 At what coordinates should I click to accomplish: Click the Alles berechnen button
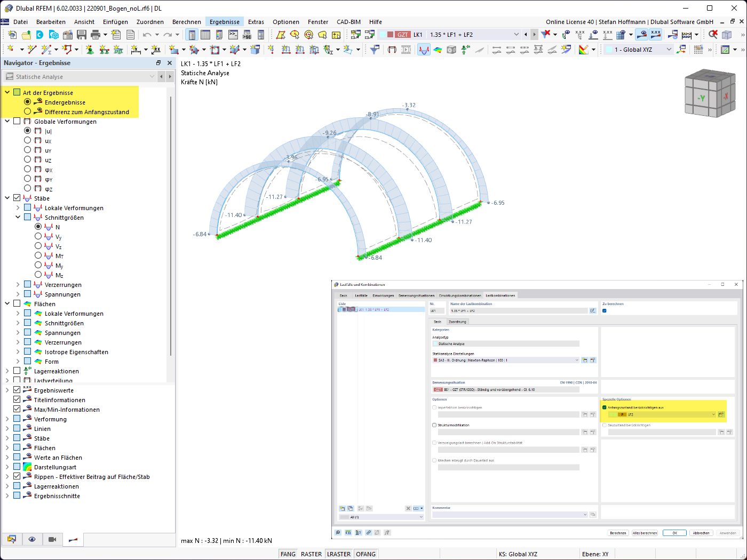645,533
